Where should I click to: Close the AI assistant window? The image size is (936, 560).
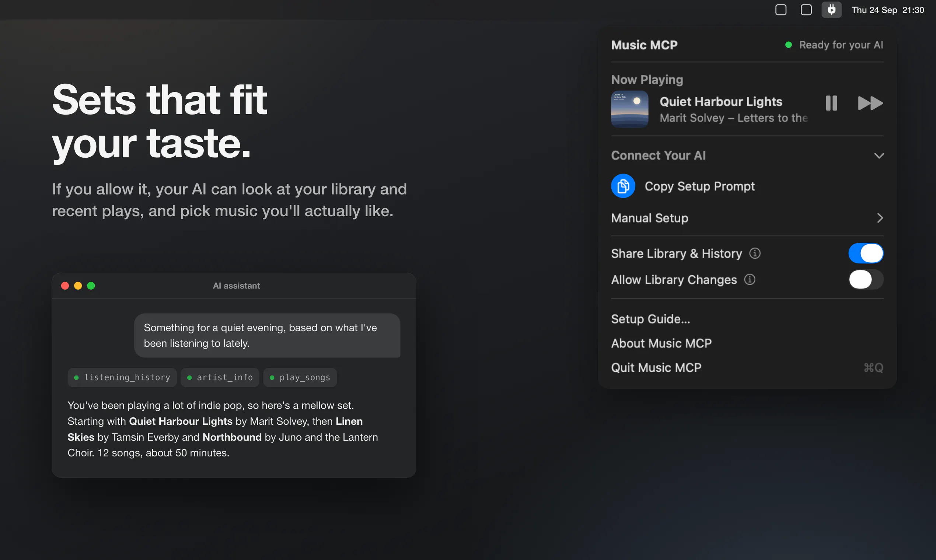(65, 286)
